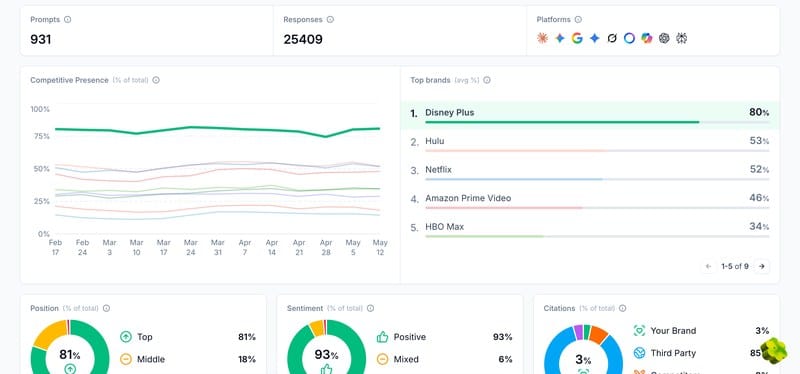Click the Netflix blue progress bar
800x374 pixels.
[x=514, y=180]
